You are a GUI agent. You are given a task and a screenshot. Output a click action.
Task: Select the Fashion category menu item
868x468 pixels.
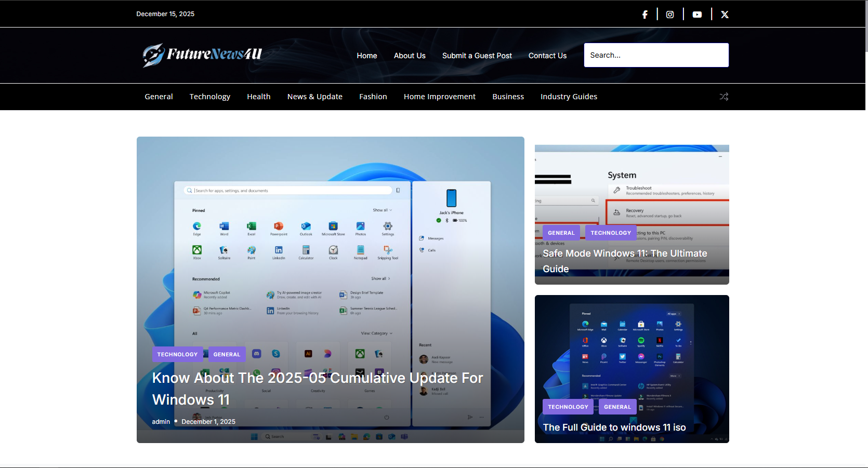(373, 97)
